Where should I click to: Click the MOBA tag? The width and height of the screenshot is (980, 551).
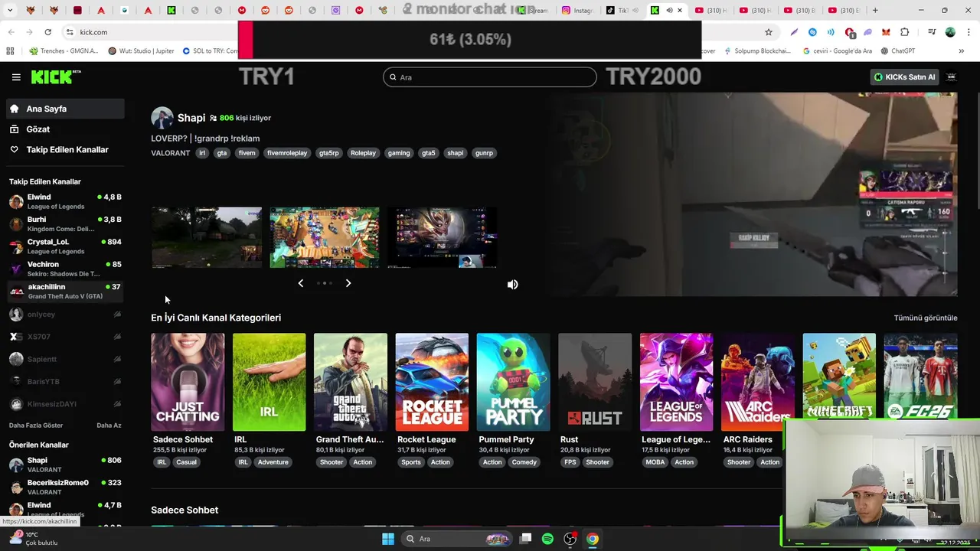pos(655,462)
